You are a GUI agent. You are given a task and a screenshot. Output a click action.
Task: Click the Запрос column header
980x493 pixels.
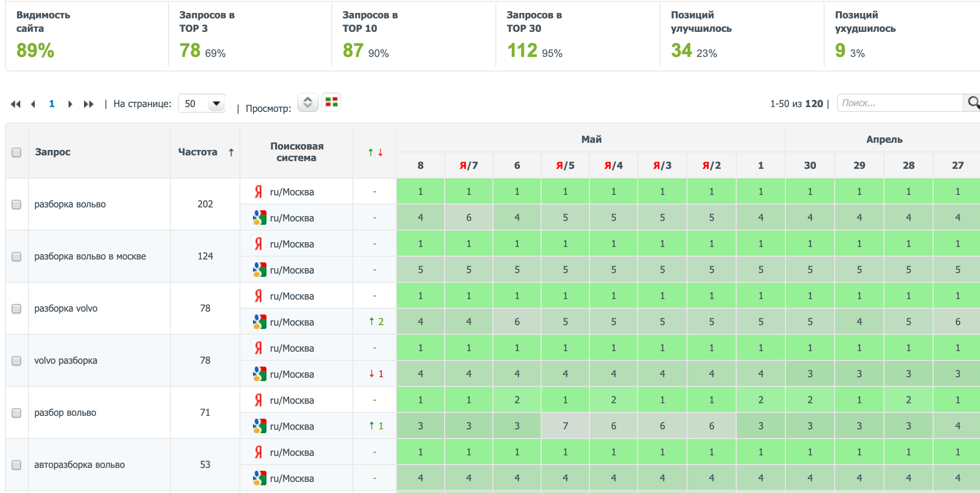53,152
